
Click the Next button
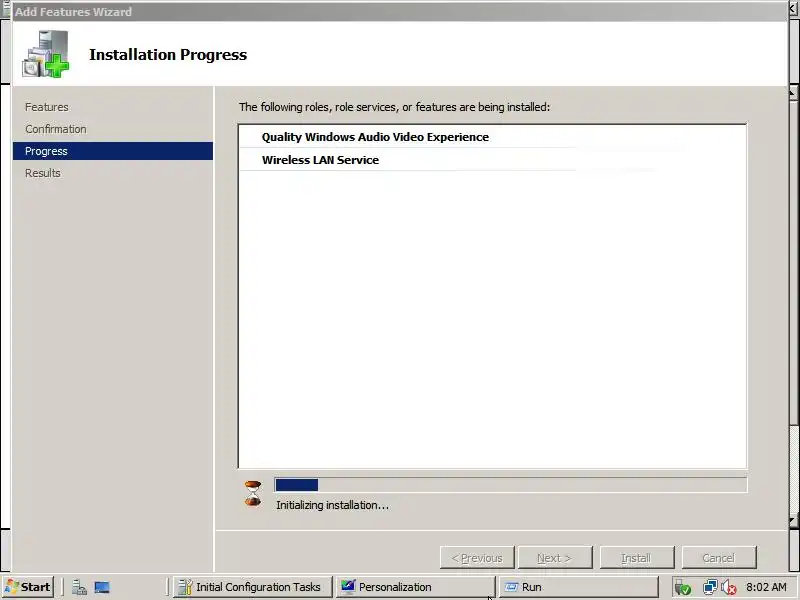(555, 558)
